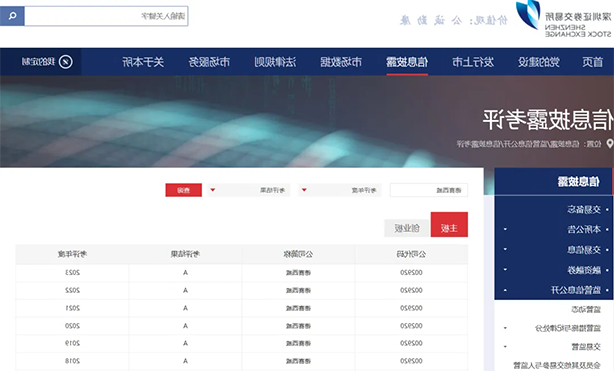614x371 pixels.
Task: Expand the 交易信息 sidebar arrow
Action: point(505,249)
